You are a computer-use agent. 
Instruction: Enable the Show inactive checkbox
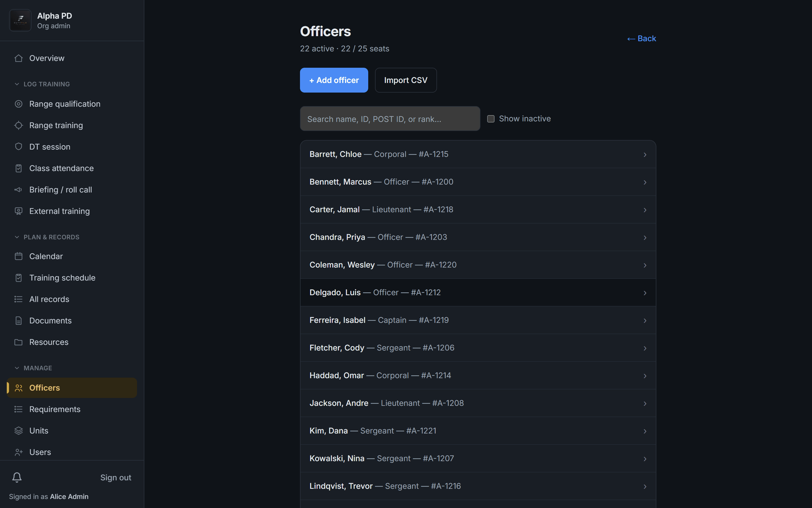491,119
